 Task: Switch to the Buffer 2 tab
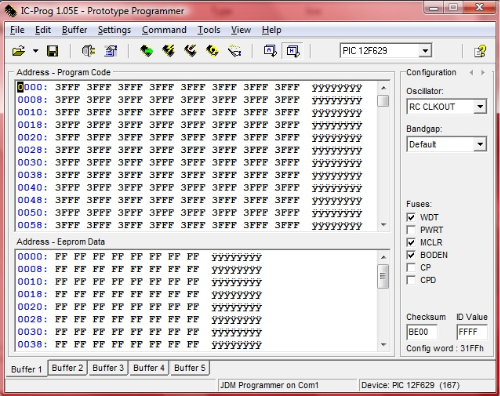[x=67, y=368]
